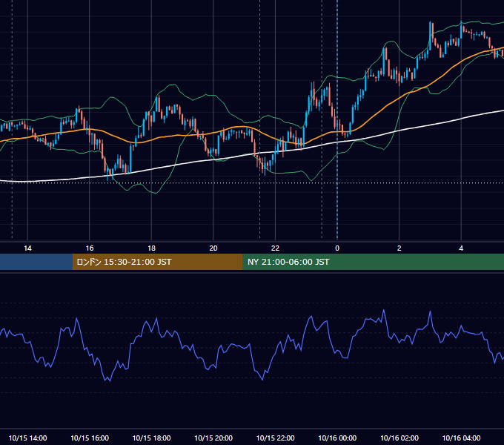Image resolution: width=504 pixels, height=445 pixels.
Task: Click the 10/15 22:00 date label
Action: click(x=275, y=438)
